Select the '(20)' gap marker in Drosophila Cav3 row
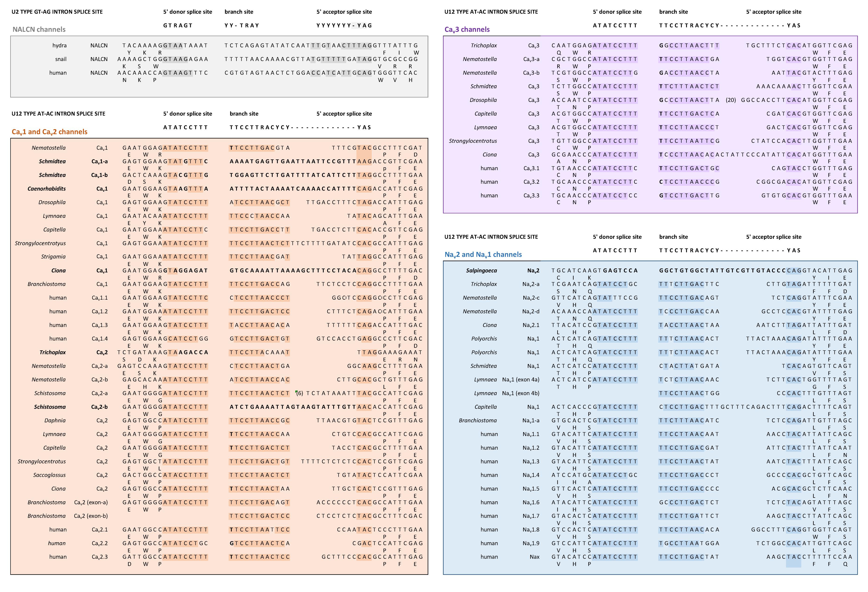Viewport: 868px width, 592px height. coord(731,100)
